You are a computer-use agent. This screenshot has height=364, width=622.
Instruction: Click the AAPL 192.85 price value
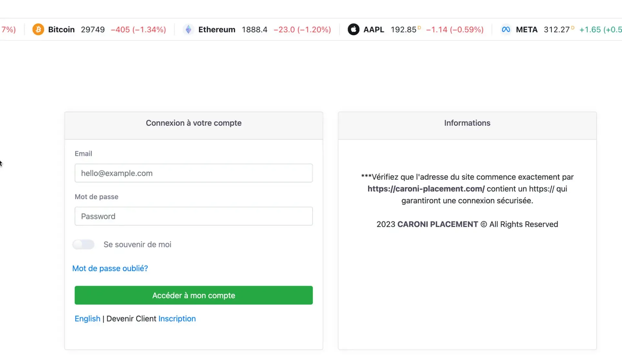[403, 29]
